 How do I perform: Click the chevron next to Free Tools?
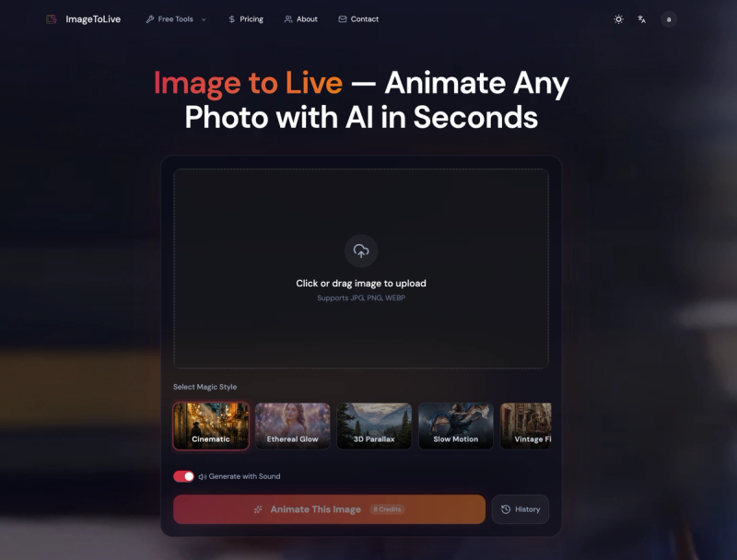pyautogui.click(x=203, y=18)
